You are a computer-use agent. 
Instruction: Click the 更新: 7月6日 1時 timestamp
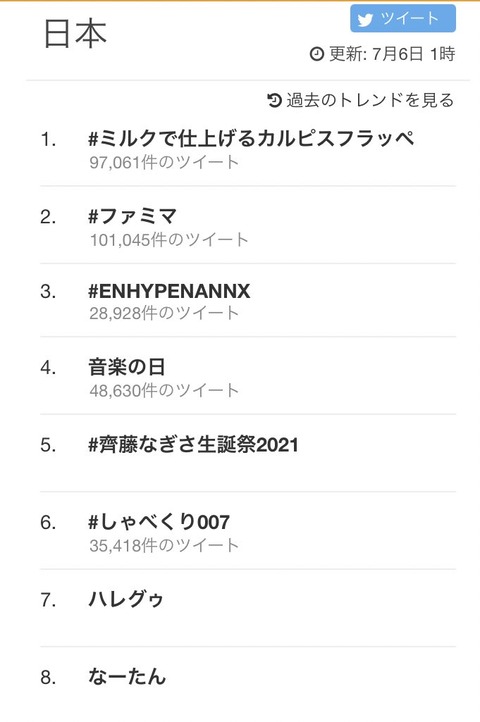(x=392, y=54)
